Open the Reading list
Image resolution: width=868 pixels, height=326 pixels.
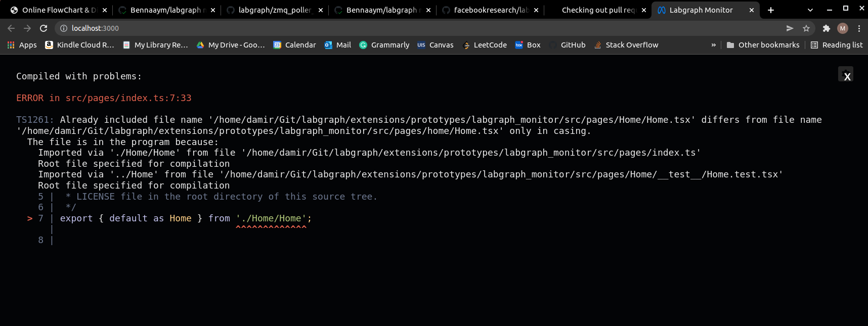(837, 45)
